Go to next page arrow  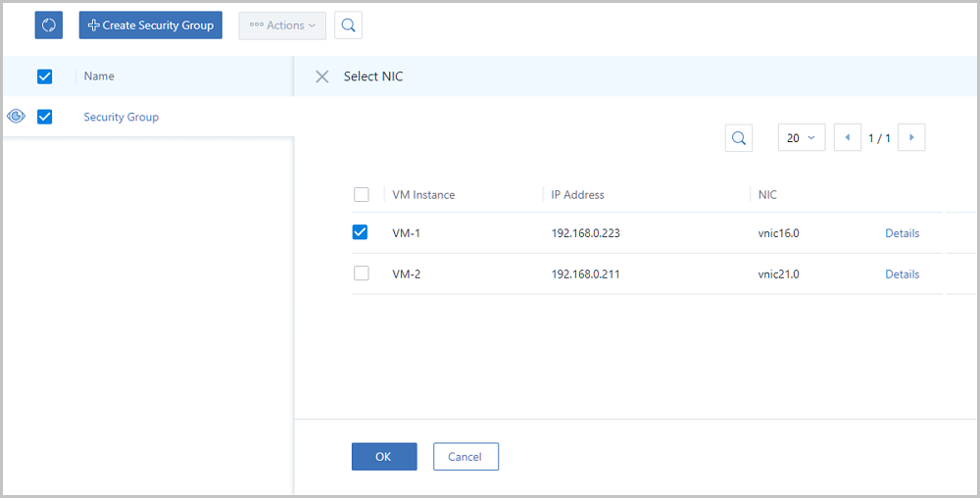[911, 137]
